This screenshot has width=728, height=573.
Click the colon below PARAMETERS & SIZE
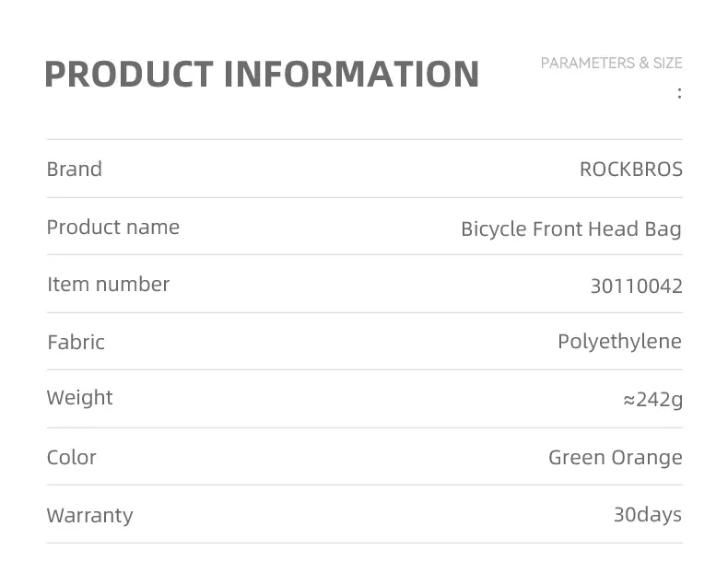[x=679, y=93]
